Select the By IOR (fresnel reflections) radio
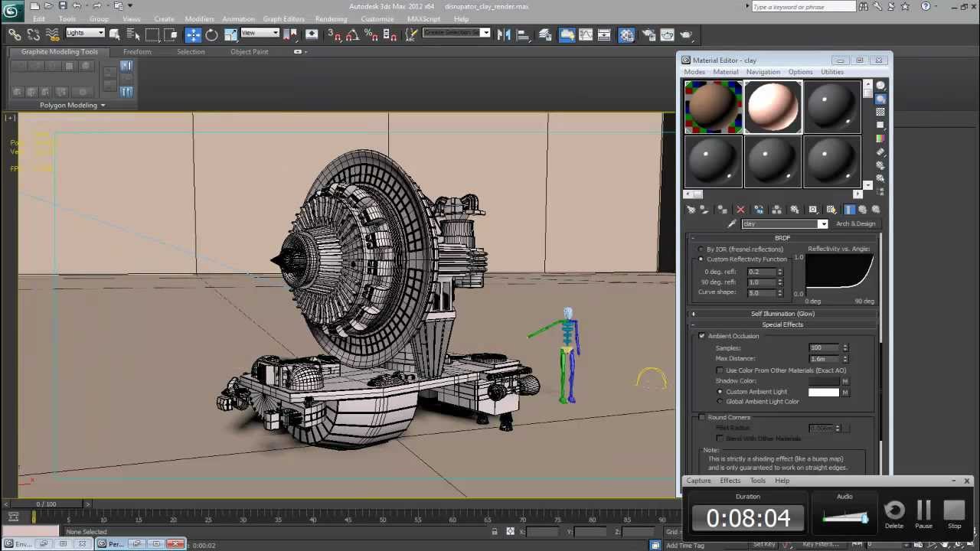Image resolution: width=980 pixels, height=551 pixels. tap(701, 249)
